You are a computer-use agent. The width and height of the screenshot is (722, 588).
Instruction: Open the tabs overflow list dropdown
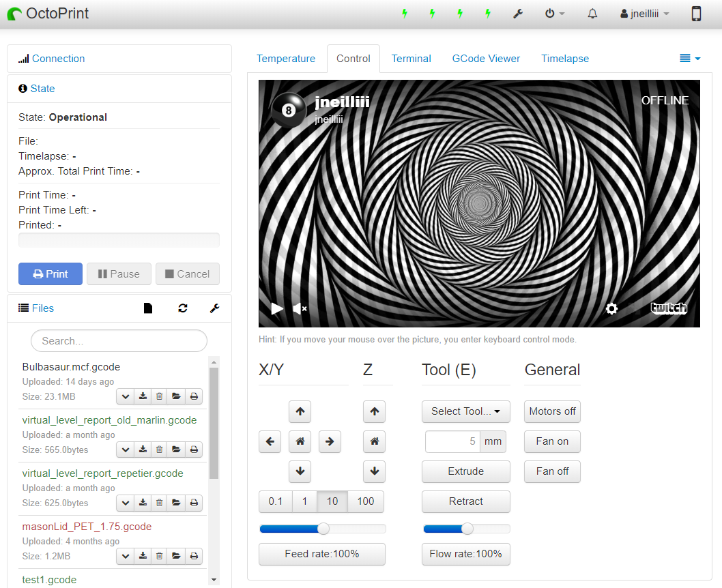click(x=690, y=59)
